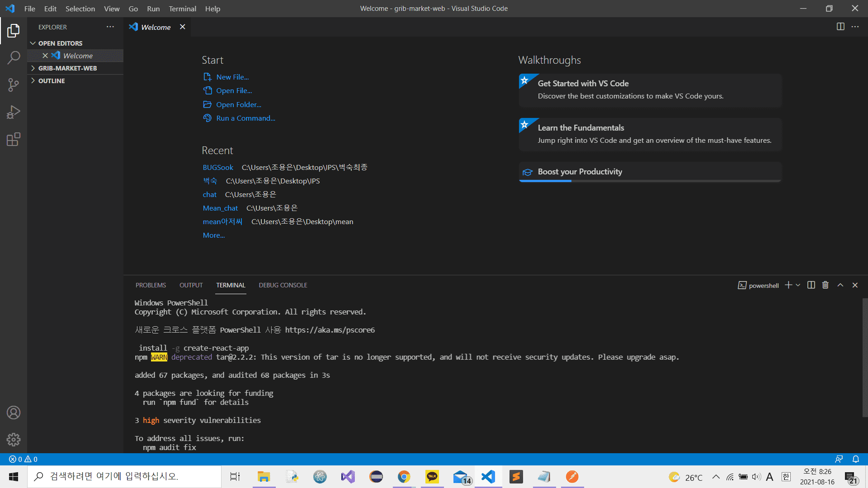
Task: Expand the GRIB-MARKET-WEB folder section
Action: coord(67,68)
